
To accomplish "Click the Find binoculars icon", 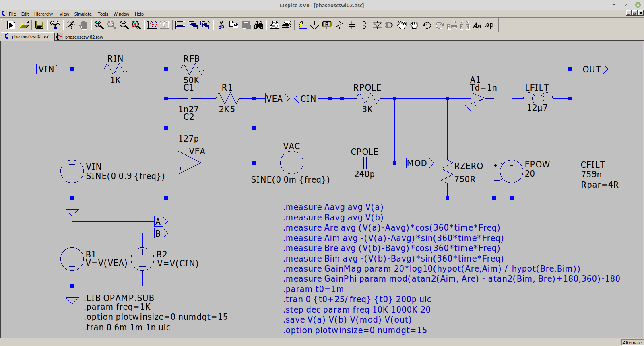I will pos(258,25).
